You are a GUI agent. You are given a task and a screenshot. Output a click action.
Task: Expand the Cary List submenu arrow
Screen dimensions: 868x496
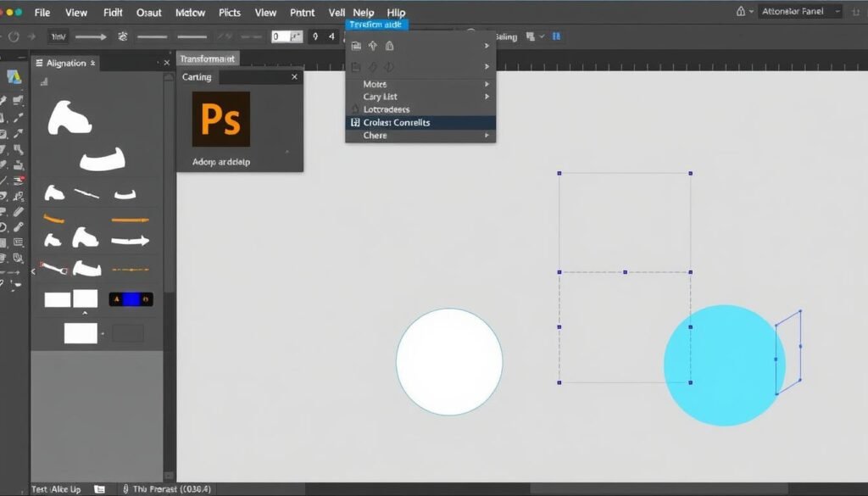(487, 97)
